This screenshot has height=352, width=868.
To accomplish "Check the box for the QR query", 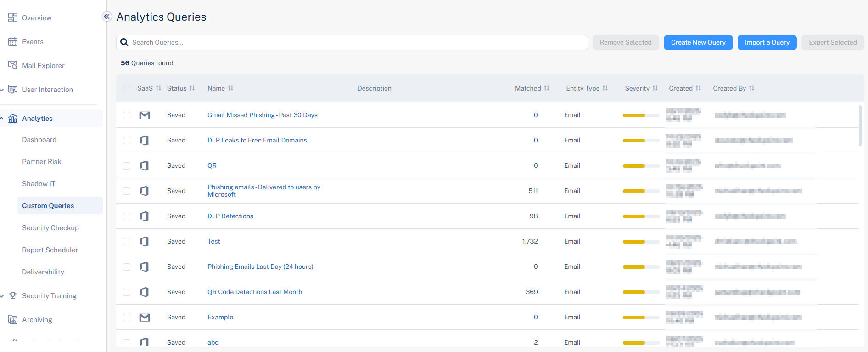I will [x=127, y=165].
